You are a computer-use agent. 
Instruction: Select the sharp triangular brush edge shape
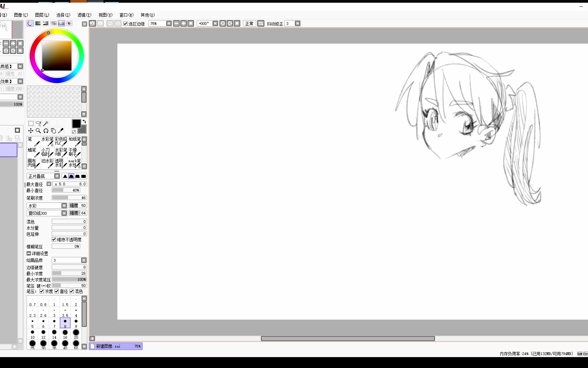[x=65, y=176]
